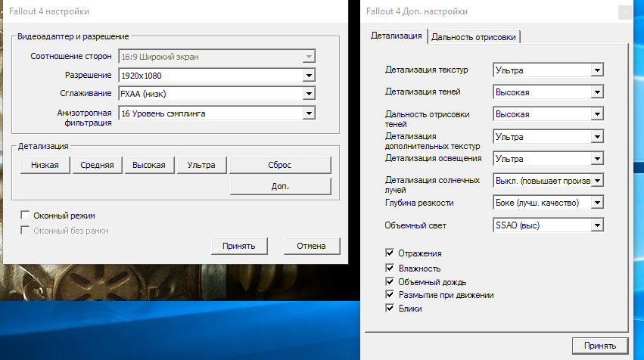Switch to the Дальность отрисовки tab
Screen dimensions: 644x360
[474, 37]
